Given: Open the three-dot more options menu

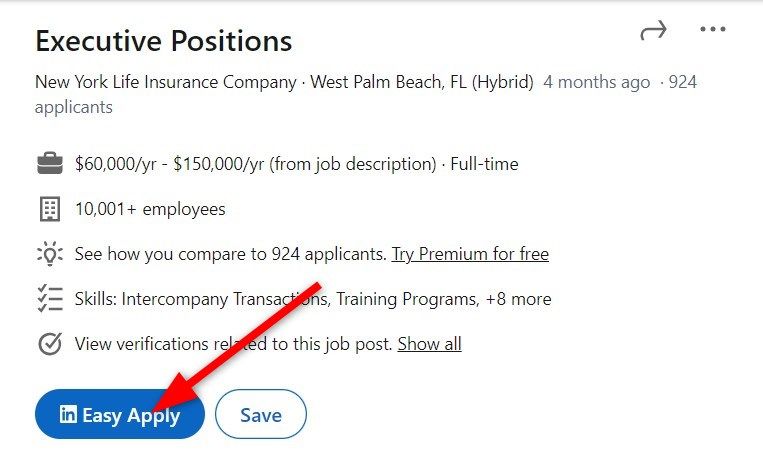Looking at the screenshot, I should pos(713,29).
